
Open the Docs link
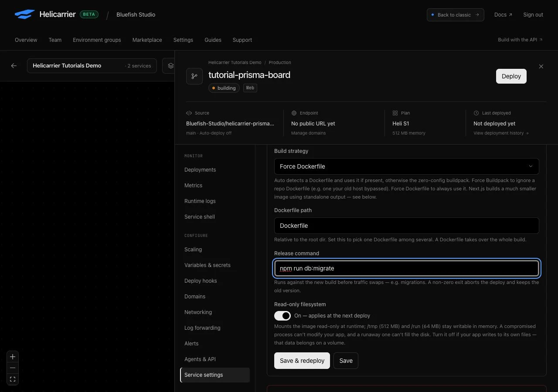[503, 15]
